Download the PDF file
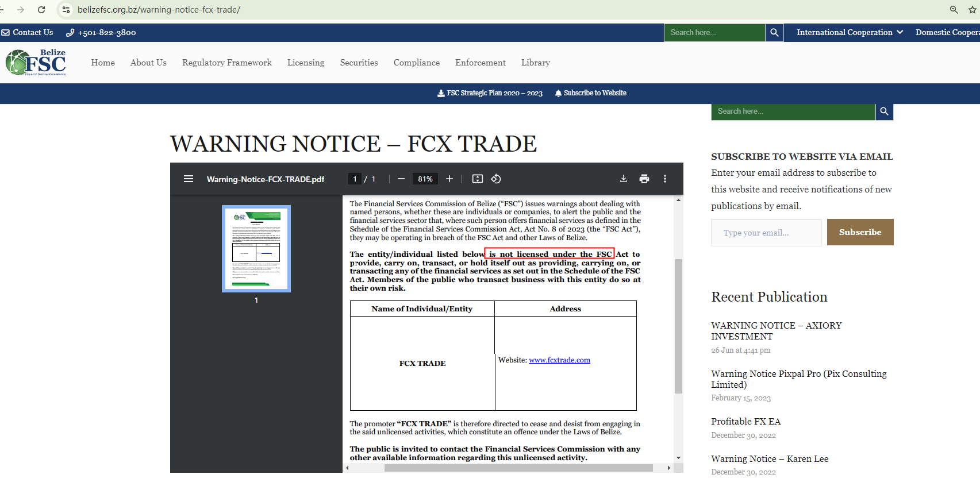Image resolution: width=980 pixels, height=482 pixels. (x=624, y=179)
